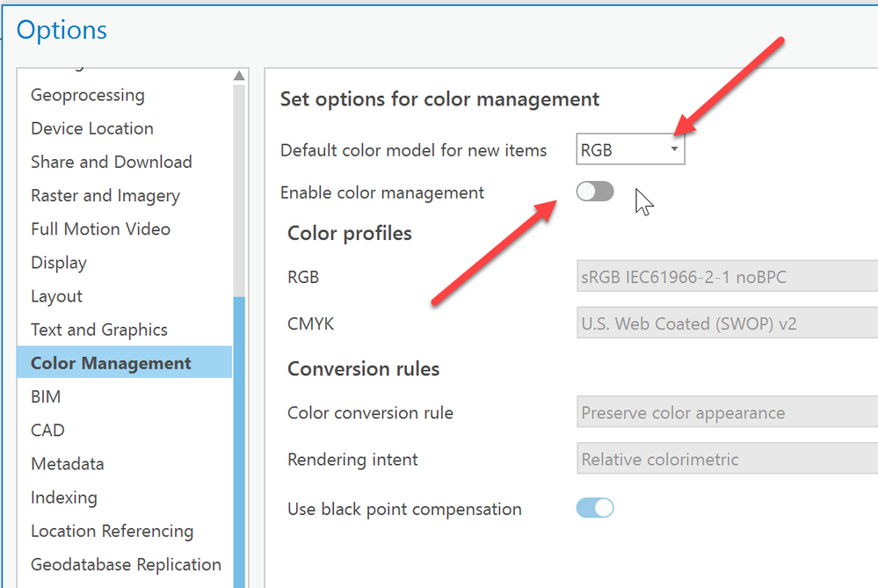Disable black point compensation
Viewport: 878px width, 588px height.
point(595,508)
